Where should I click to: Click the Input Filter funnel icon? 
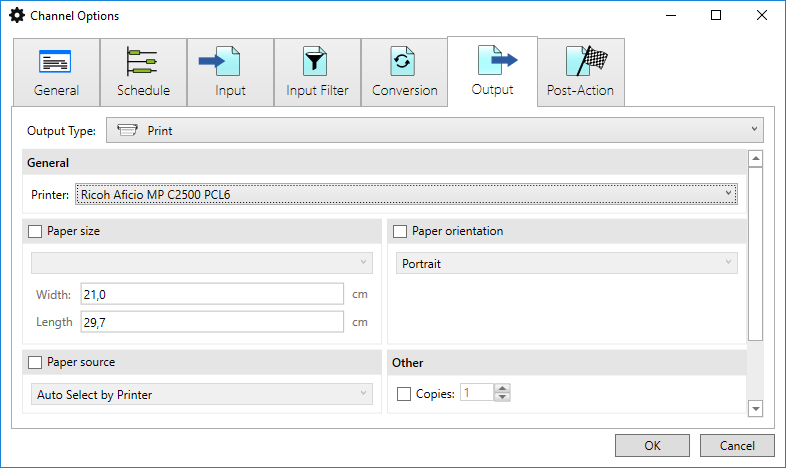[x=315, y=61]
